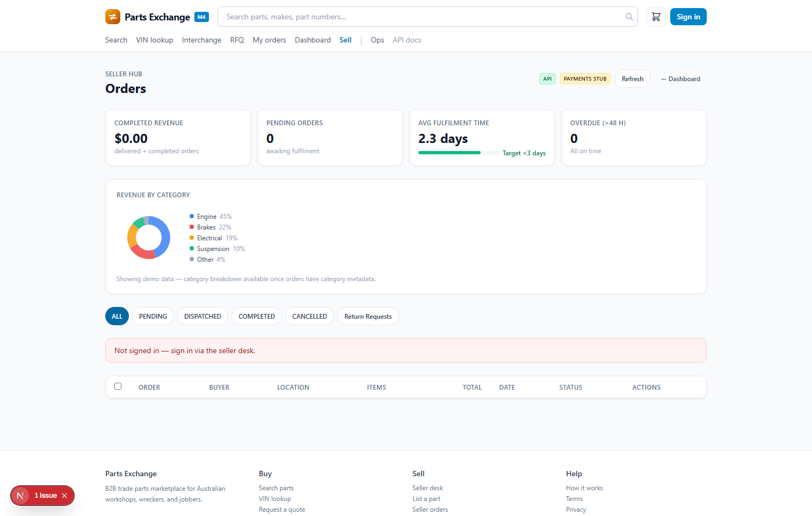Open the RFQ nav item
This screenshot has height=516, width=812.
(237, 40)
